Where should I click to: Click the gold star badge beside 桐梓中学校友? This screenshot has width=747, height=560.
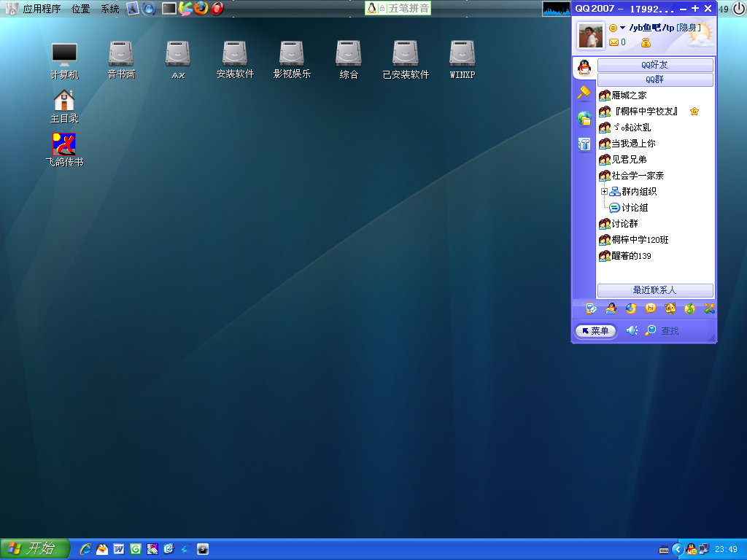tap(694, 112)
